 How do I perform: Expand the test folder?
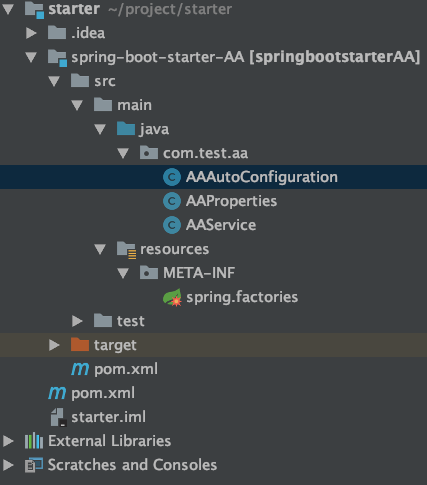[x=77, y=321]
